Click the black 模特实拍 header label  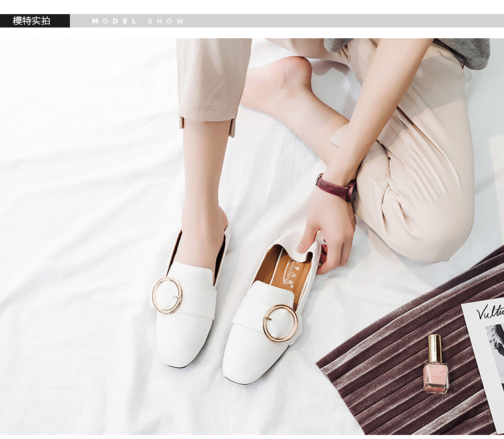pos(34,21)
